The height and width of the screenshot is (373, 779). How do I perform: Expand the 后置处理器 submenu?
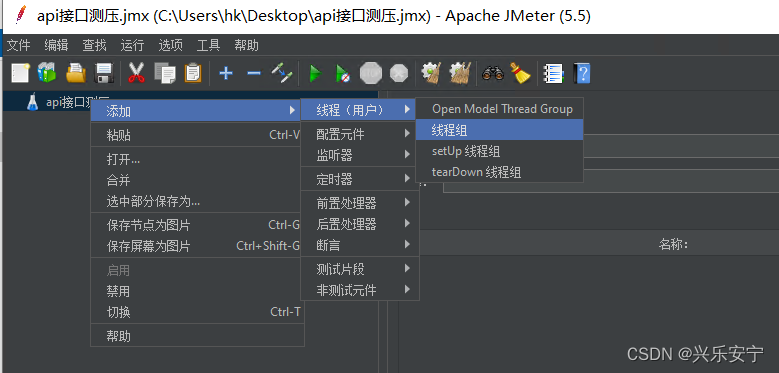(x=359, y=224)
